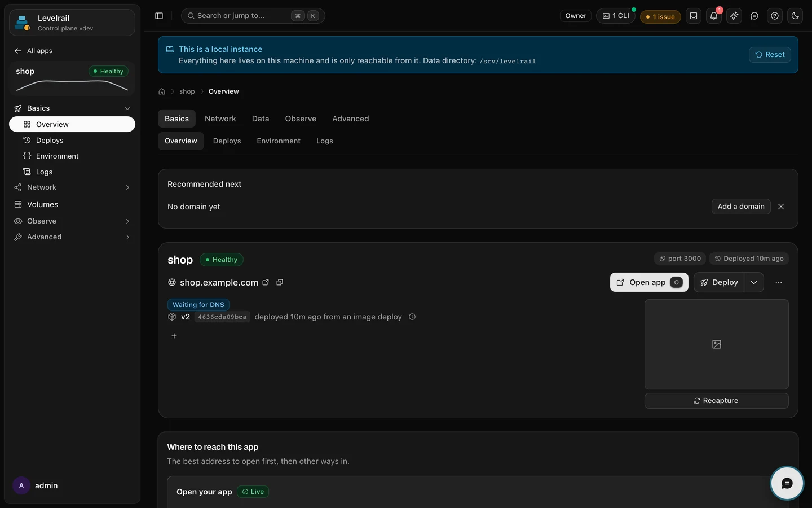The height and width of the screenshot is (508, 812).
Task: Click the Levelrail logo in sidebar
Action: pos(23,23)
